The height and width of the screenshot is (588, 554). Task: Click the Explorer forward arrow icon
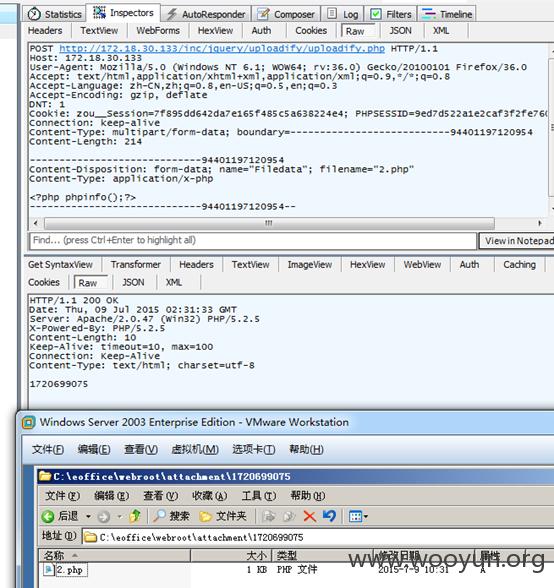104,517
